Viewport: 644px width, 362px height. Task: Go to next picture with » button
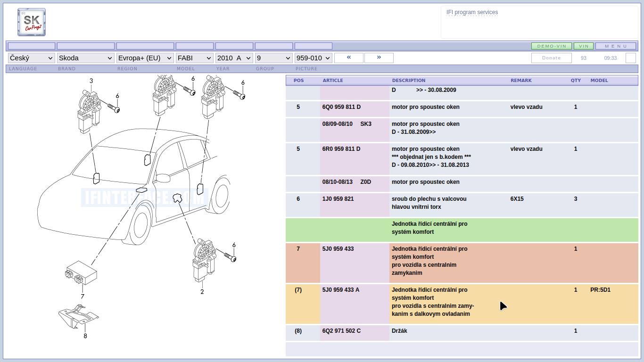tap(379, 58)
